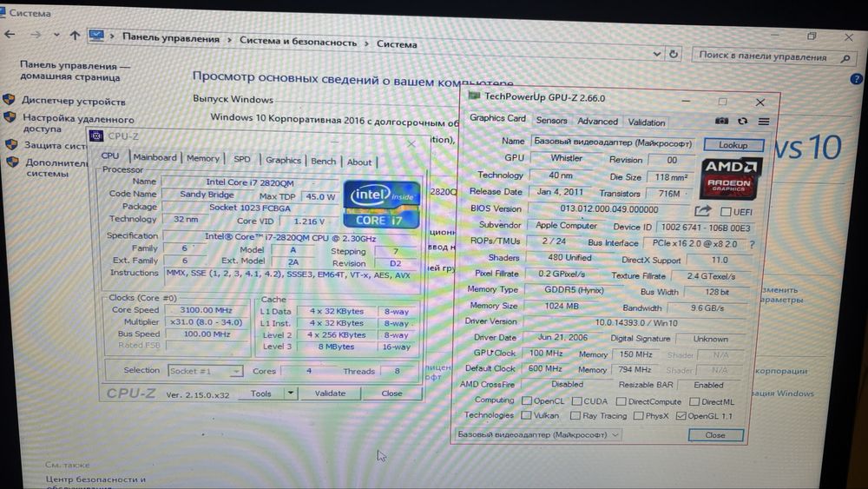Expand the address bar history dropdown
Screen dimensions: 868x489
[x=656, y=54]
